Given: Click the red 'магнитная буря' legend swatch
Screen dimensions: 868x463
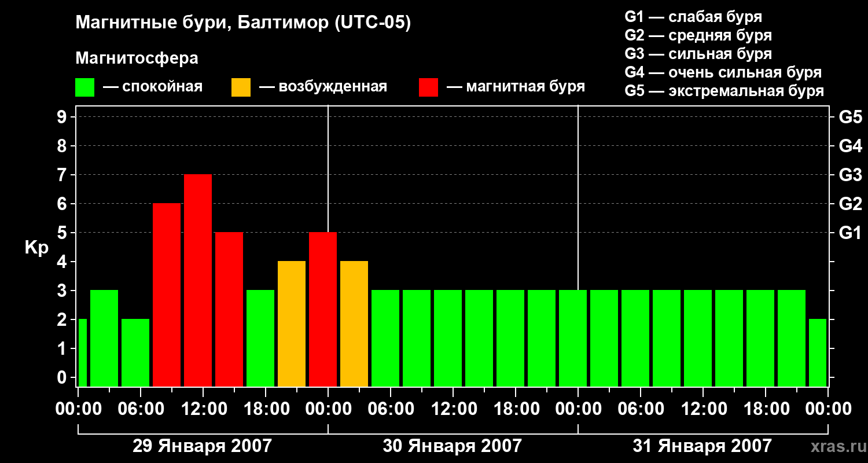Looking at the screenshot, I should pos(428,87).
